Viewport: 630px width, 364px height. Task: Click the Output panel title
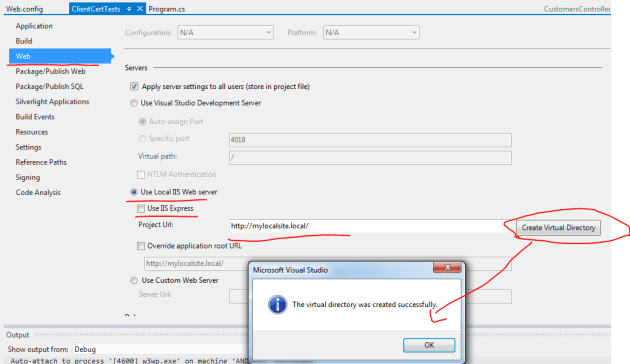pyautogui.click(x=18, y=335)
